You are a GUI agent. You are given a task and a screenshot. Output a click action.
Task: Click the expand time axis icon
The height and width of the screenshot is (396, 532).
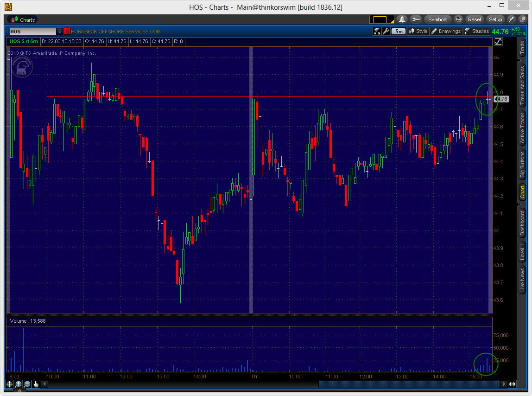click(512, 384)
